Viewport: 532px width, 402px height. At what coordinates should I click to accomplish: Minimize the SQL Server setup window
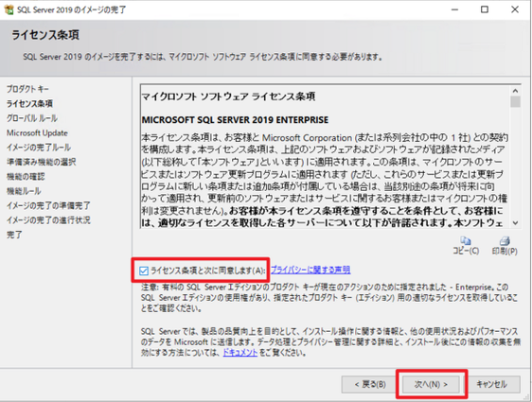click(x=454, y=9)
